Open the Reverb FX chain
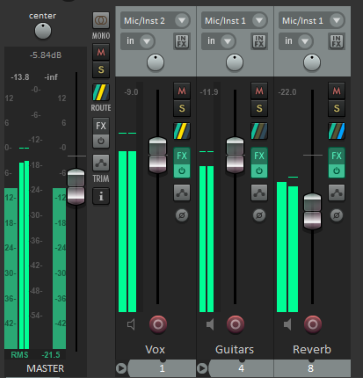The height and width of the screenshot is (378, 363). pos(336,156)
